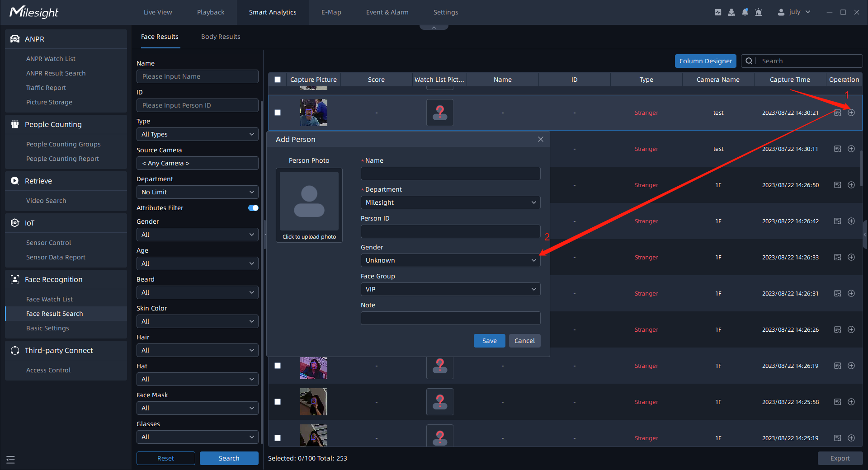The height and width of the screenshot is (470, 868).
Task: Open the Settings tab
Action: pos(446,12)
